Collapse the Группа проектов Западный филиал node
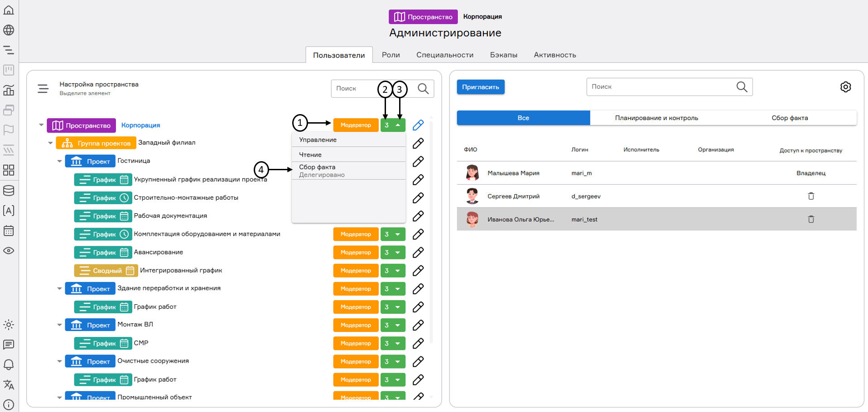The image size is (868, 412). coord(50,143)
